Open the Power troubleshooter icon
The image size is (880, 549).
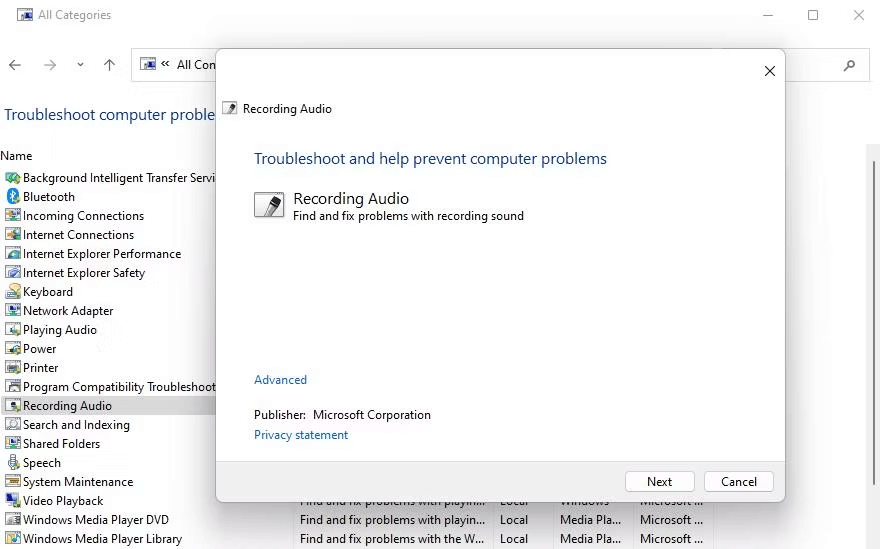[x=13, y=349]
